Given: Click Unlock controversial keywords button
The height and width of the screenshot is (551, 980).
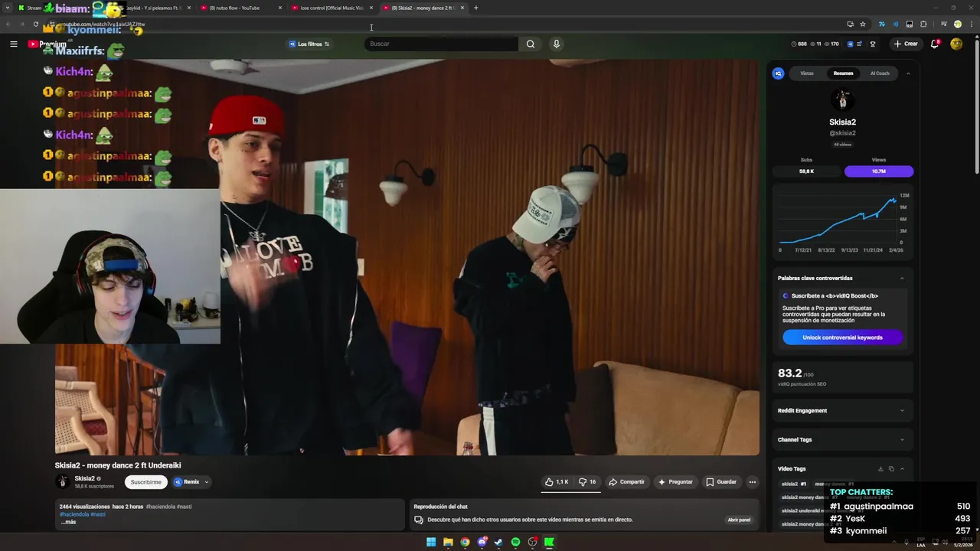Looking at the screenshot, I should [x=842, y=337].
